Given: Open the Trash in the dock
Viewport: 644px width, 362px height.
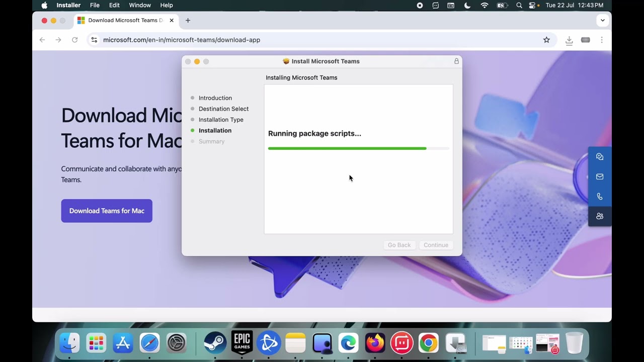Looking at the screenshot, I should click(x=574, y=343).
